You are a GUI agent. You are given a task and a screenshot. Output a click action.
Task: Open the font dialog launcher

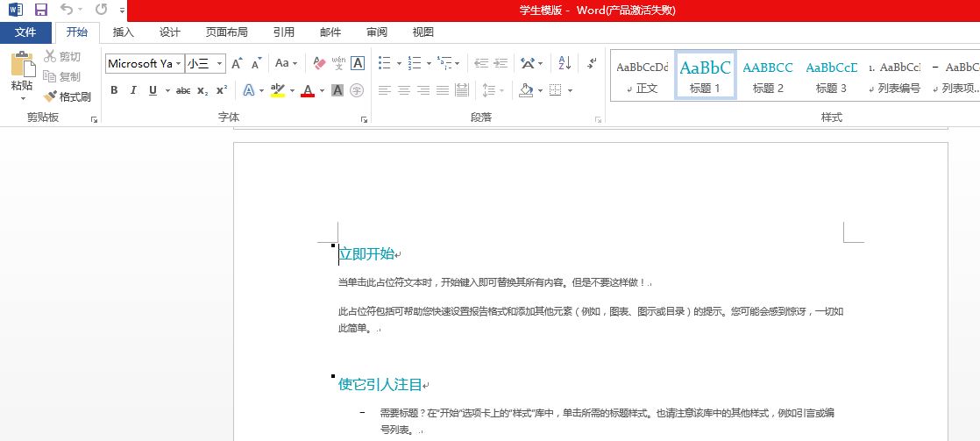tap(365, 119)
